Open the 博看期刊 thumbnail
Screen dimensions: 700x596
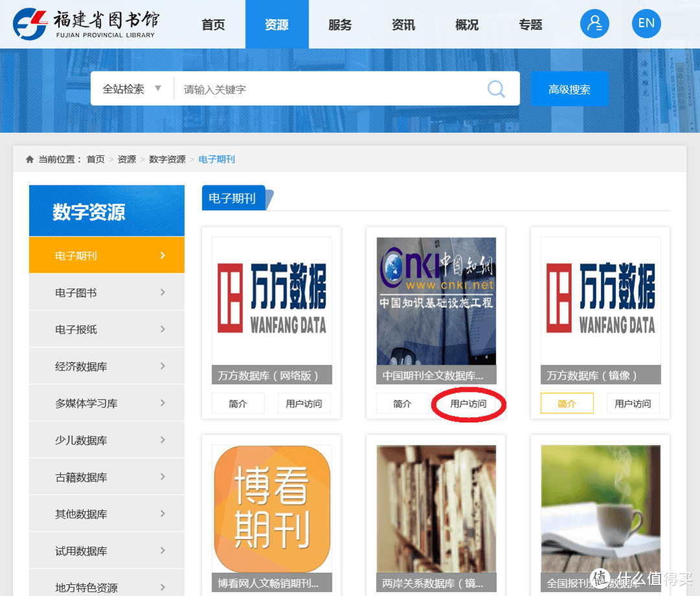[272, 509]
